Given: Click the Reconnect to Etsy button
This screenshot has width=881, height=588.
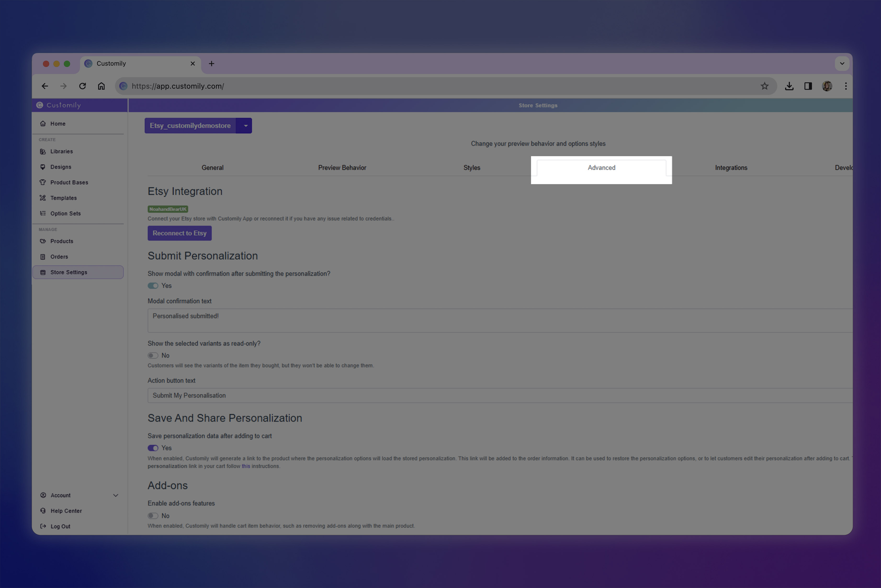Looking at the screenshot, I should click(x=180, y=233).
